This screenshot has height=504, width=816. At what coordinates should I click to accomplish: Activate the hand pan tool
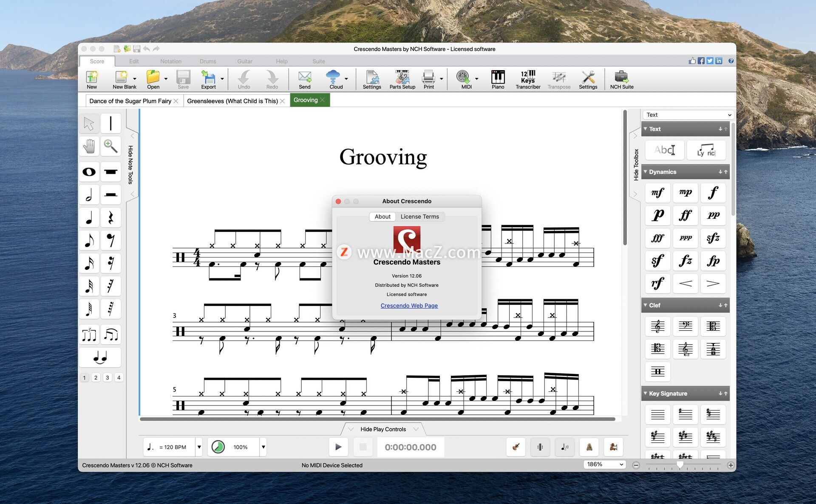(89, 147)
